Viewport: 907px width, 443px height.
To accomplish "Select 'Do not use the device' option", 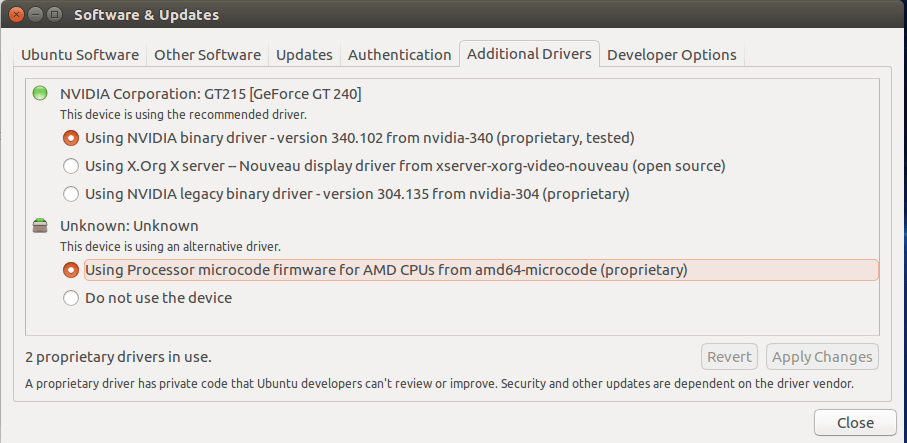I will pos(71,298).
